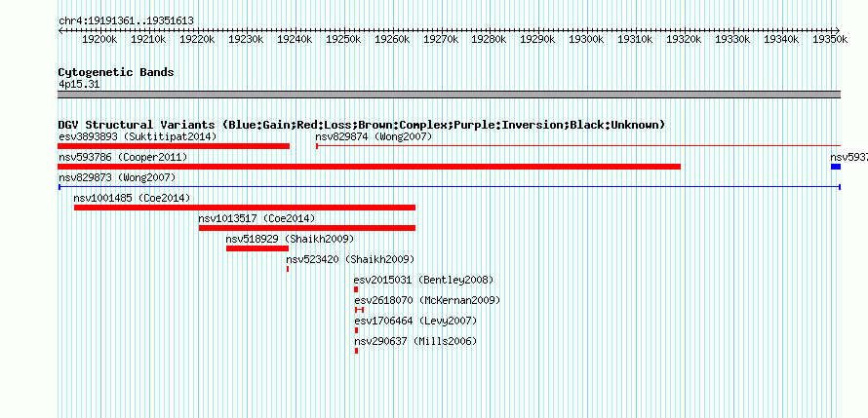This screenshot has height=418, width=868.
Task: Click the 19320k ruler tick label
Action: [x=685, y=39]
